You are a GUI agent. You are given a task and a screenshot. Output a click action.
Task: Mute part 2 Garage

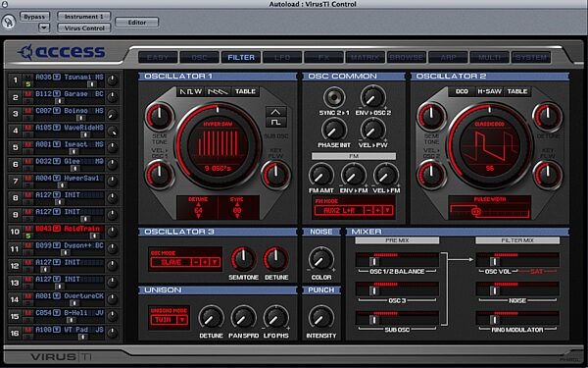coord(27,94)
